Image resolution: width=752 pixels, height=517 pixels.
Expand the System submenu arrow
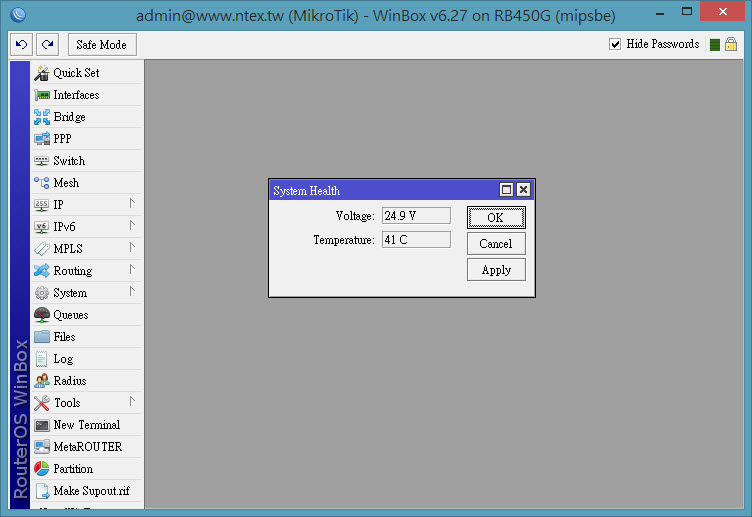pos(132,291)
